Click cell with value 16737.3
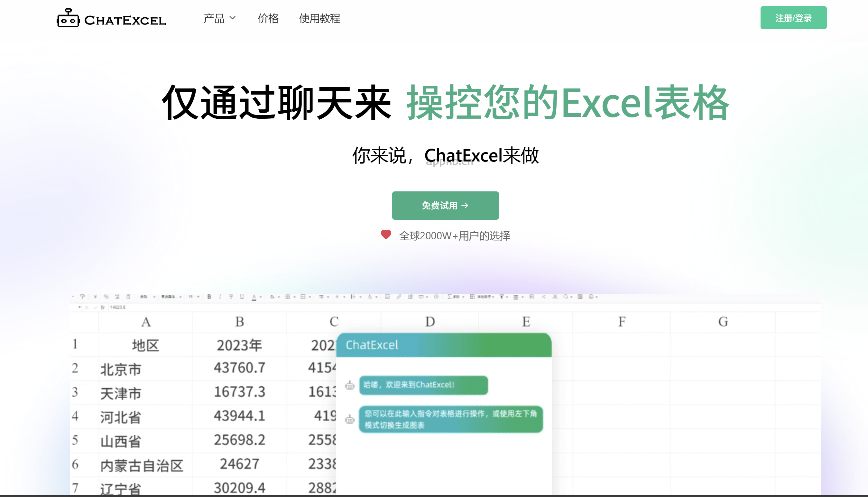Viewport: 868px width, 497px height. [x=240, y=392]
